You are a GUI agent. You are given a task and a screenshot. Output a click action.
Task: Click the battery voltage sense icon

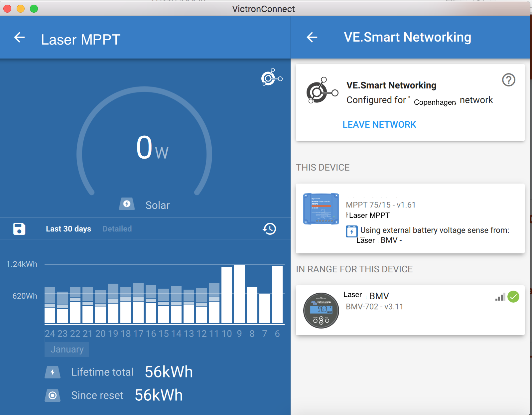(351, 231)
